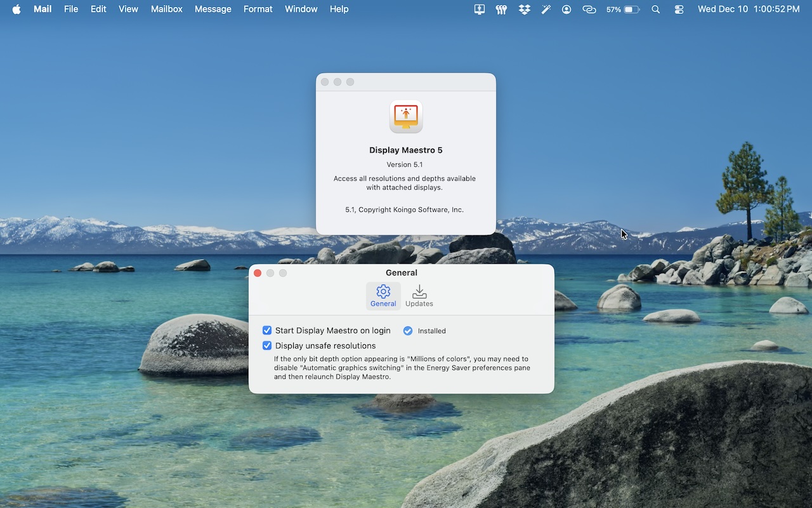Click the three-keys icon in the menu bar

pyautogui.click(x=501, y=10)
